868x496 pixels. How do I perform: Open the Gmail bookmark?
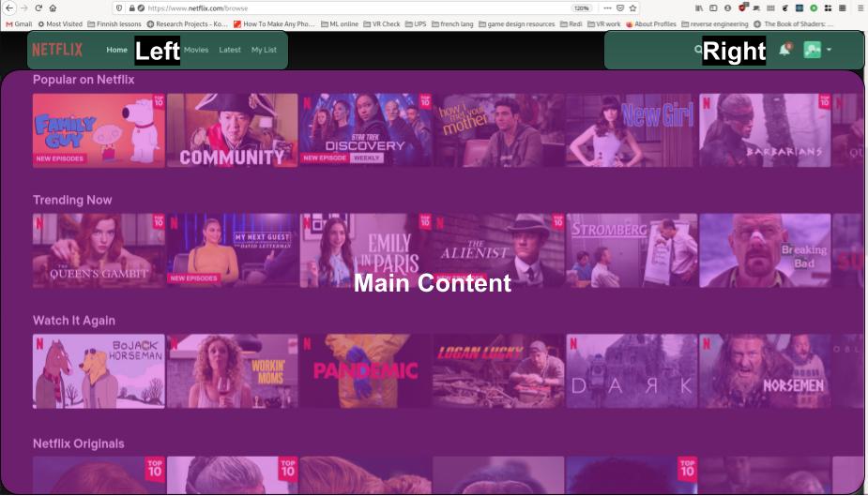click(x=19, y=24)
